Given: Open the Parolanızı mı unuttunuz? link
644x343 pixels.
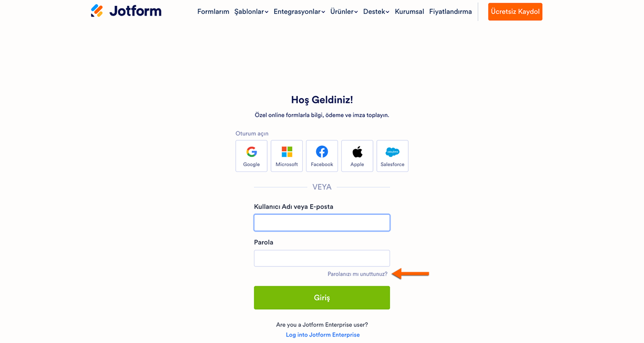Looking at the screenshot, I should pos(357,274).
